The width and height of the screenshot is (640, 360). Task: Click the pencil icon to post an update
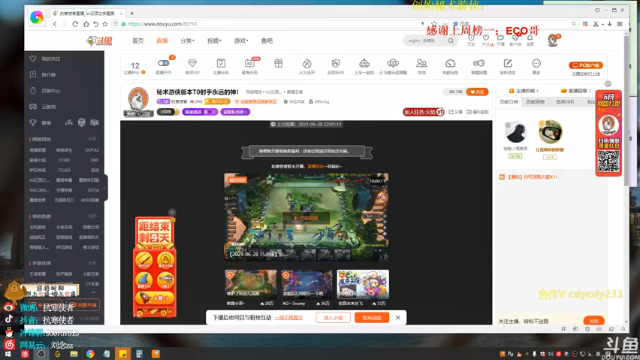[507, 63]
